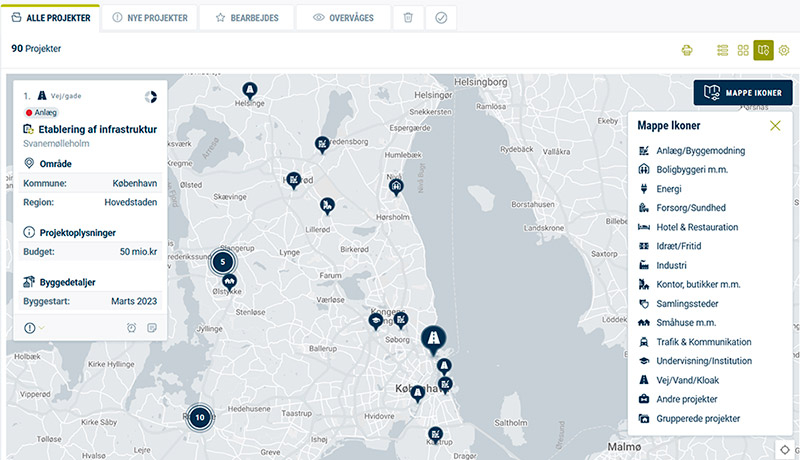Open view settings gear icon
Viewport: 800px width, 460px height.
click(x=784, y=50)
